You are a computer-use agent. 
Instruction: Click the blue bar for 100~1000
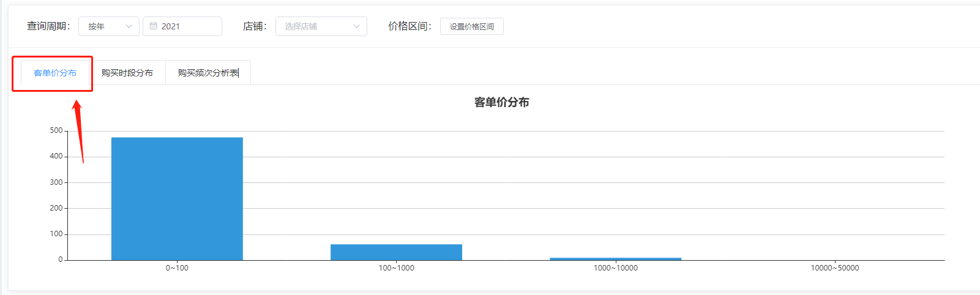coord(396,252)
